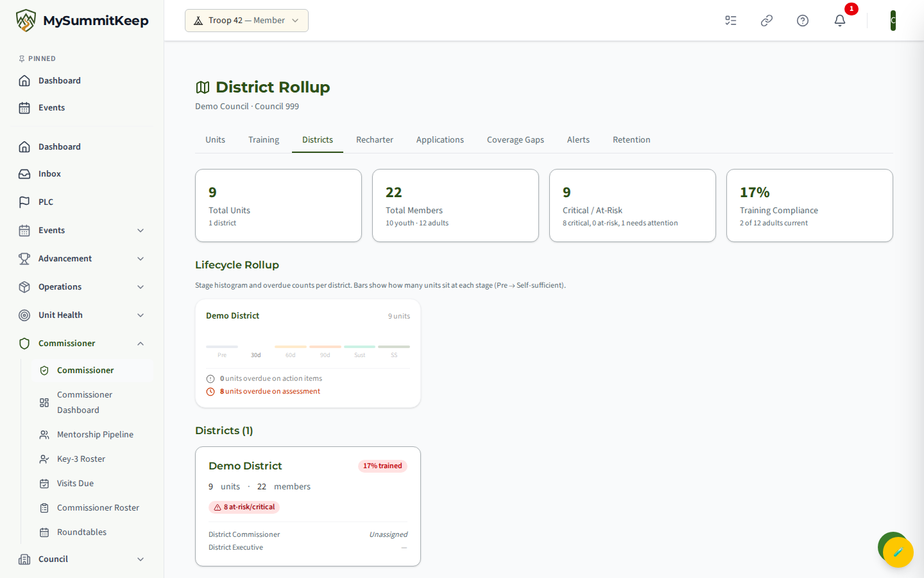Click the SS stage bar in lifecycle histogram

[394, 347]
